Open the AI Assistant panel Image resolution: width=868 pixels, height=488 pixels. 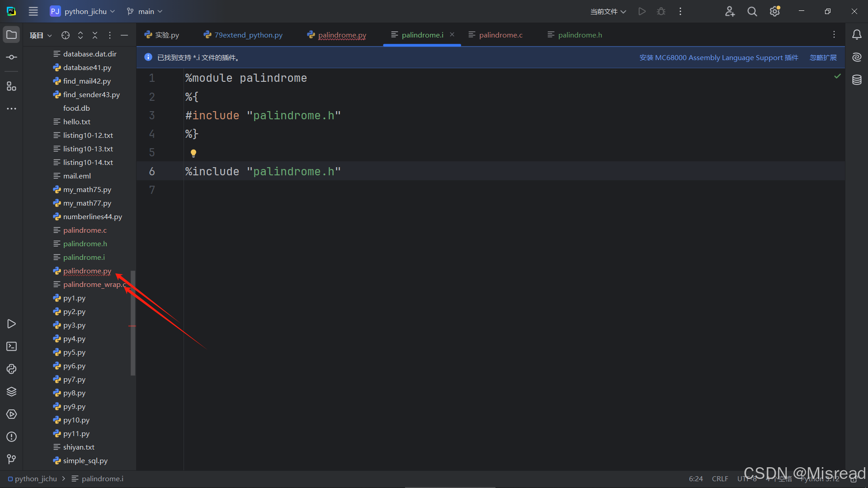(857, 57)
